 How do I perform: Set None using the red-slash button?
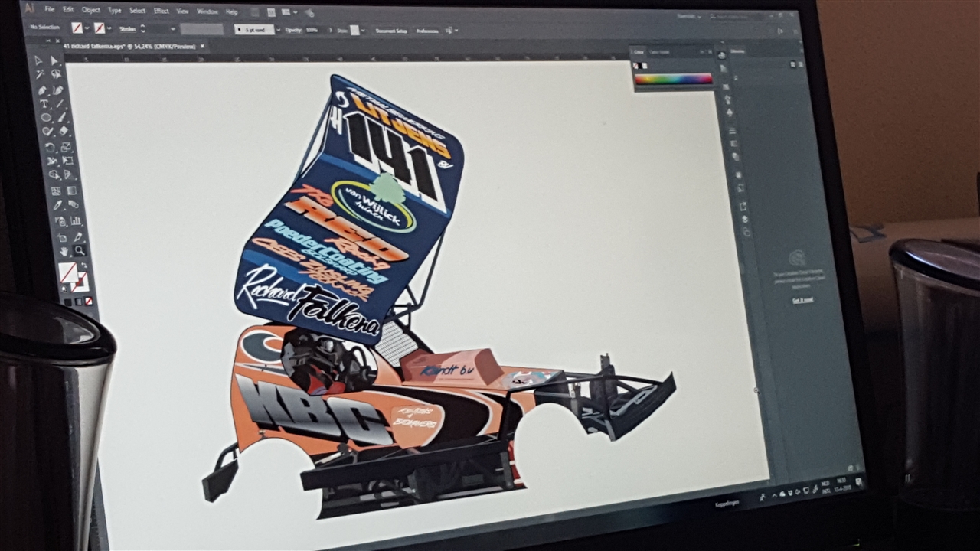click(90, 301)
